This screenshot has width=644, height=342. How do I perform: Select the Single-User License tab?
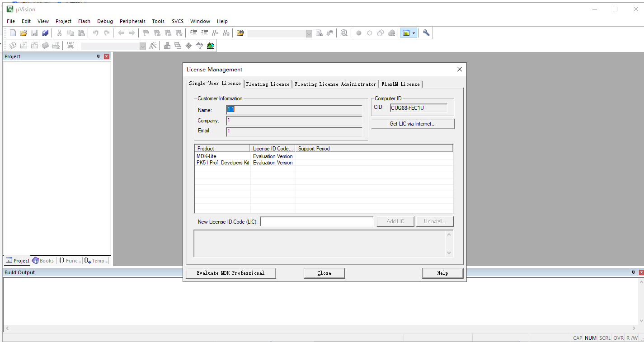tap(215, 83)
